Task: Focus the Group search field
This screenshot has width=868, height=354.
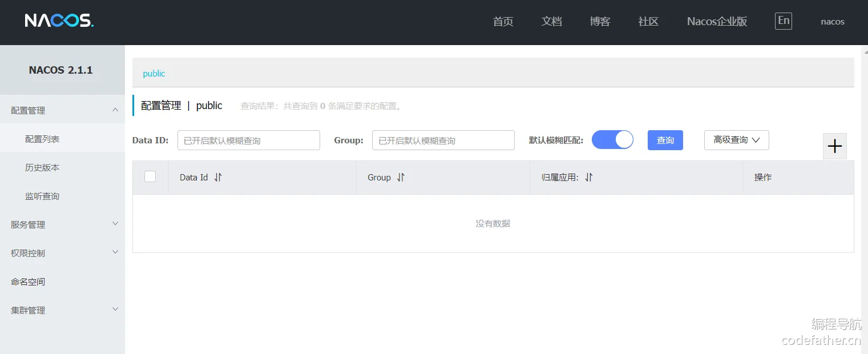Action: [443, 140]
